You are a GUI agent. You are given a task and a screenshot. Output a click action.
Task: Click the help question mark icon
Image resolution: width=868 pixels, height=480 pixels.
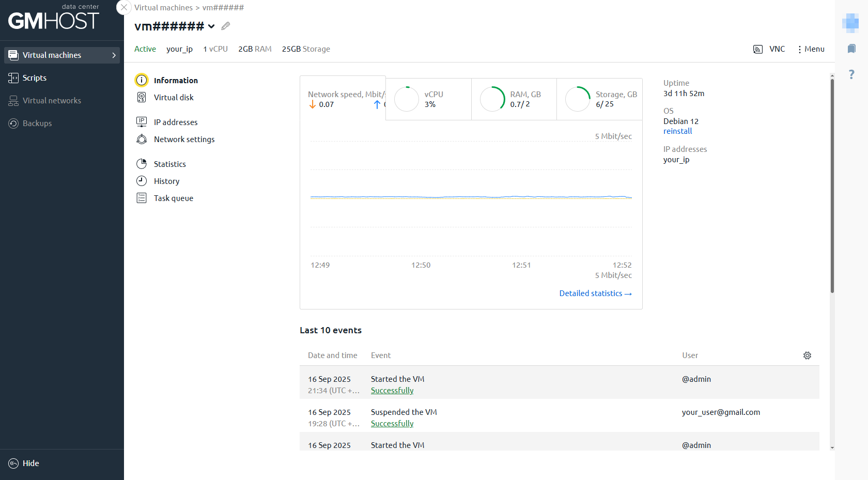(x=851, y=74)
